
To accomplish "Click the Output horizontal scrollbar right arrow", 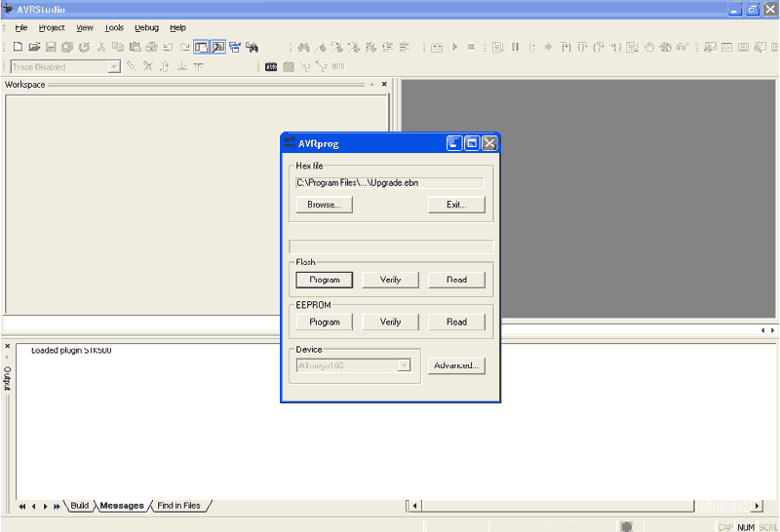I will tap(758, 506).
